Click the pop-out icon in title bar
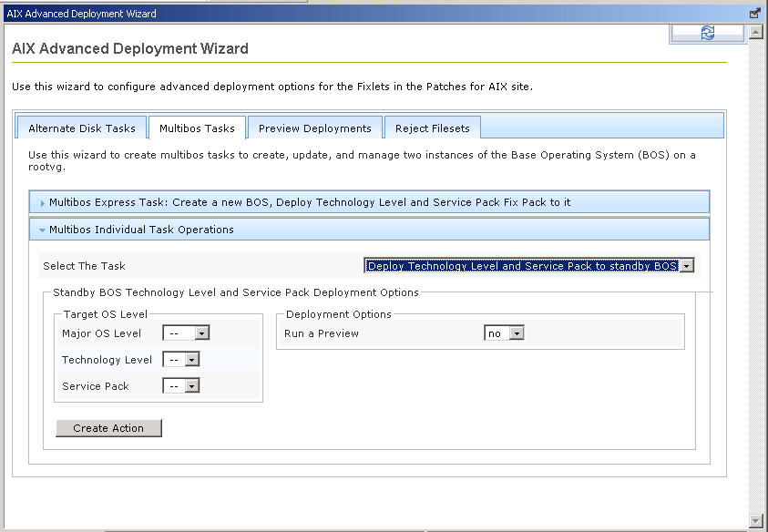Screen dimensions: 768x532 [755, 14]
